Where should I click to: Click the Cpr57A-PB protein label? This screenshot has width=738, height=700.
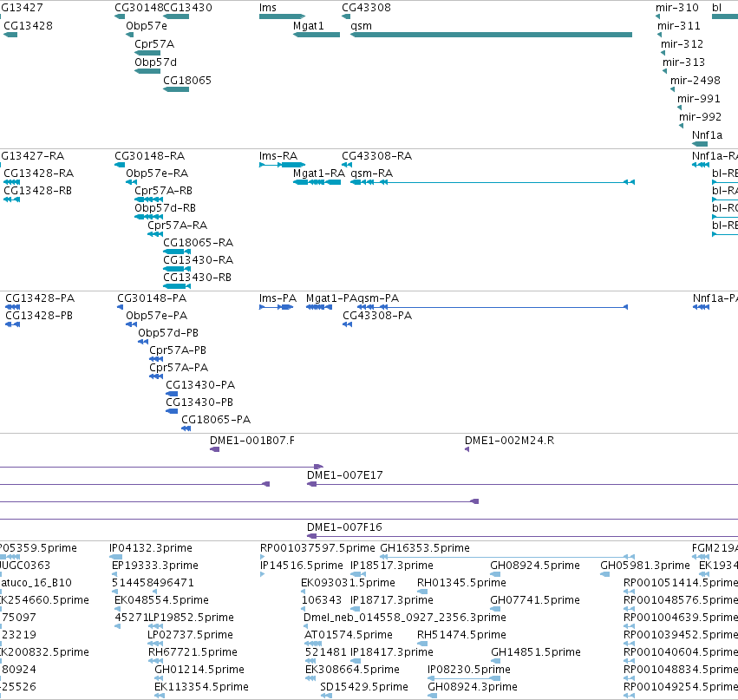178,350
